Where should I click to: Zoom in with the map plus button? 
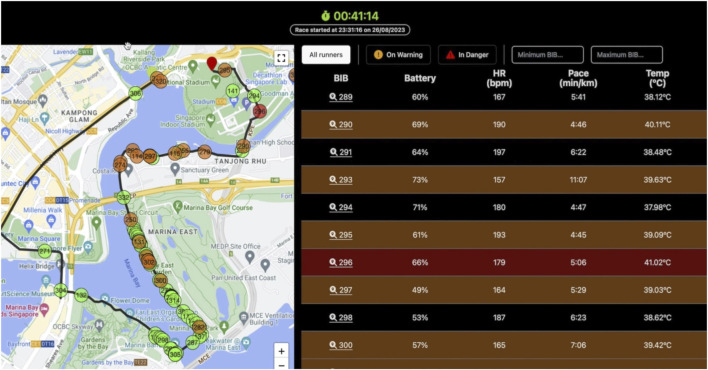pos(281,351)
